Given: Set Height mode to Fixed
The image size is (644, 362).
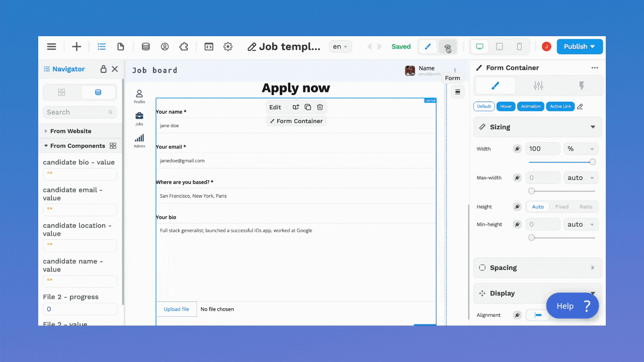Looking at the screenshot, I should [x=561, y=207].
